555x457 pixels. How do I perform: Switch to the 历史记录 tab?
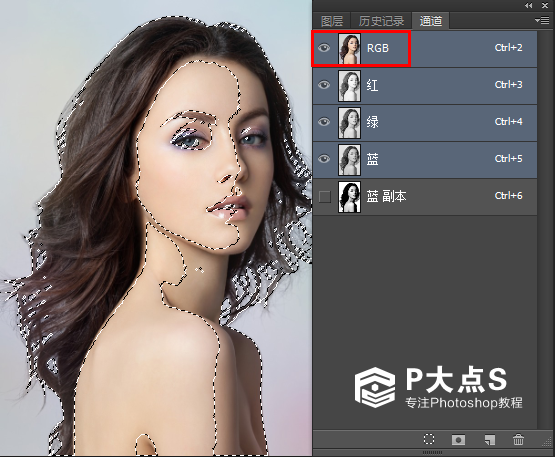pos(381,21)
